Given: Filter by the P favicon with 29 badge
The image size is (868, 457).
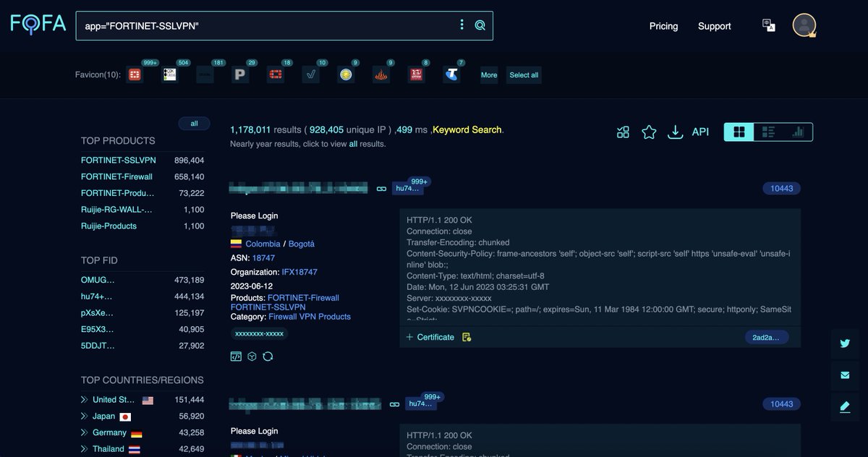Looking at the screenshot, I should click(241, 74).
